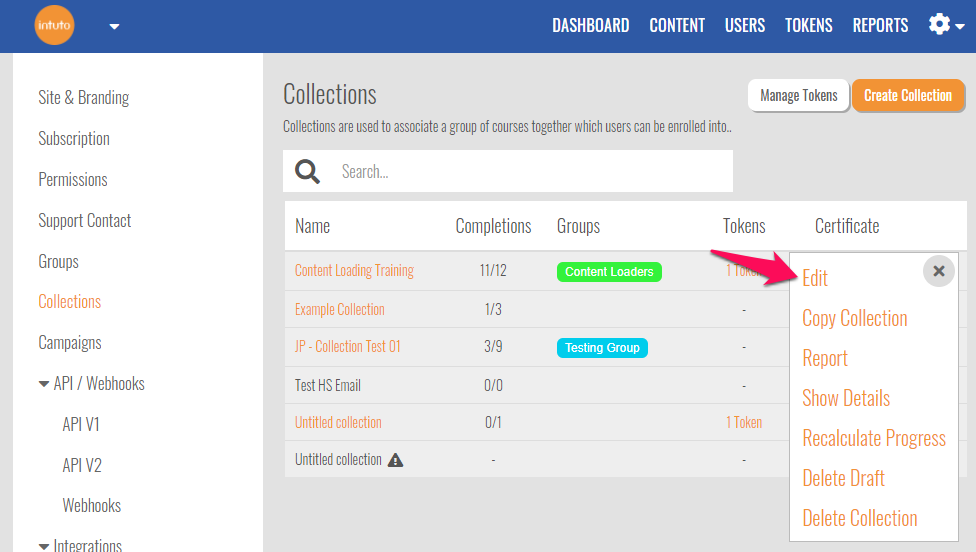Select Delete Draft menu option
976x552 pixels.
pos(843,478)
